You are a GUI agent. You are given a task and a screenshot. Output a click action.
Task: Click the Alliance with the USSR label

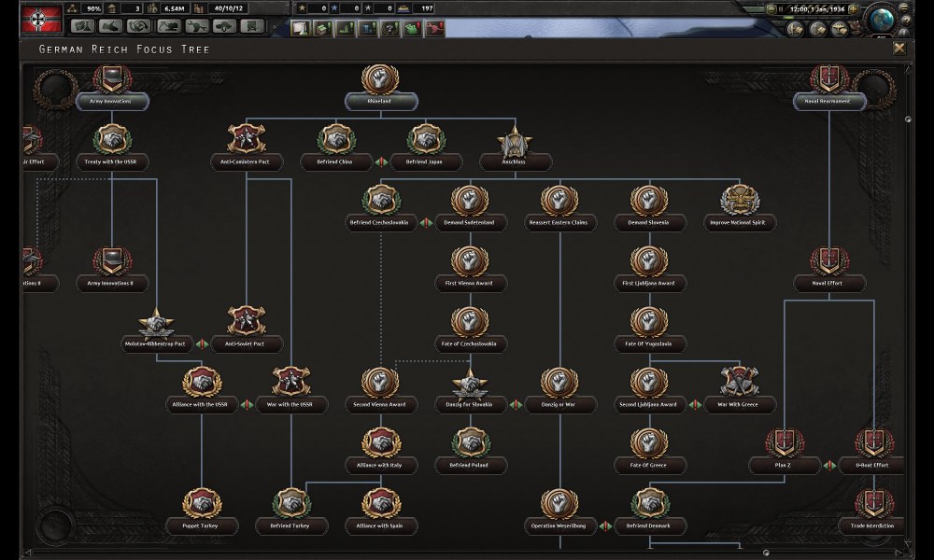pos(201,405)
